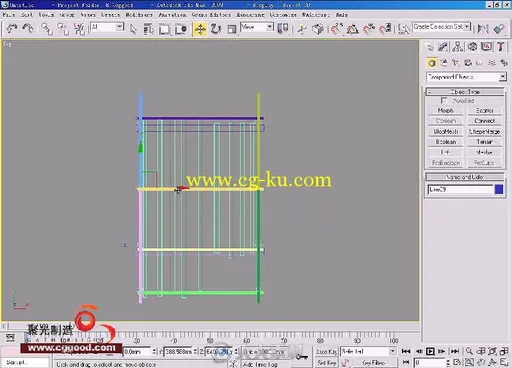Open the Help menu
This screenshot has width=512, height=368.
[341, 15]
